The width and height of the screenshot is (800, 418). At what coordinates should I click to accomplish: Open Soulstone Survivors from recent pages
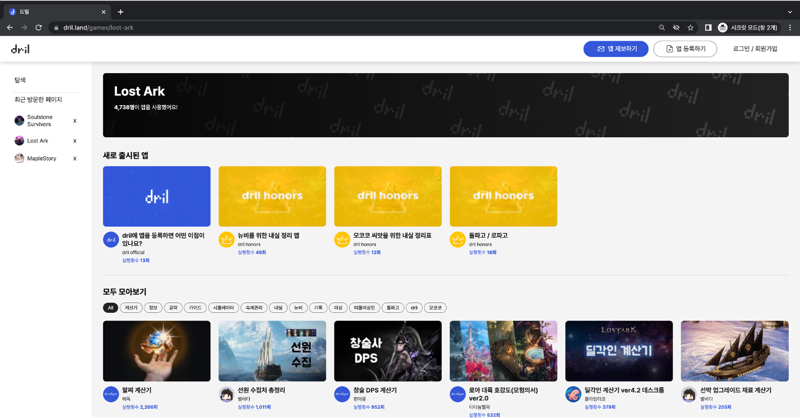[x=39, y=120]
